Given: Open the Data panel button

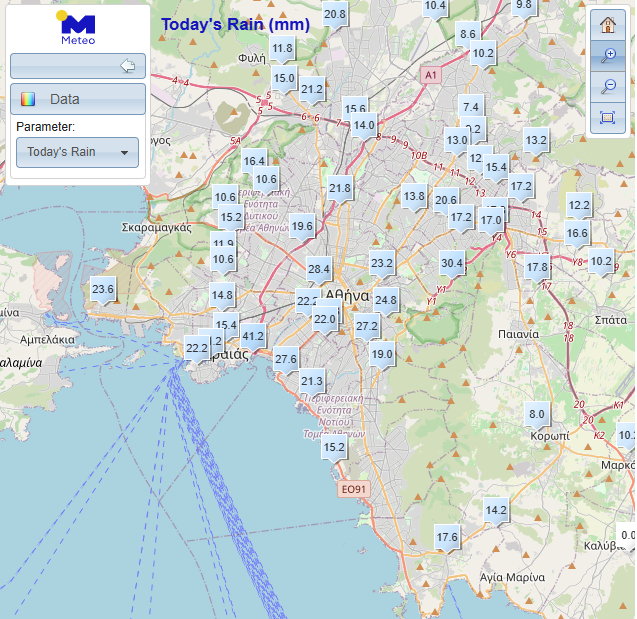Looking at the screenshot, I should (78, 99).
